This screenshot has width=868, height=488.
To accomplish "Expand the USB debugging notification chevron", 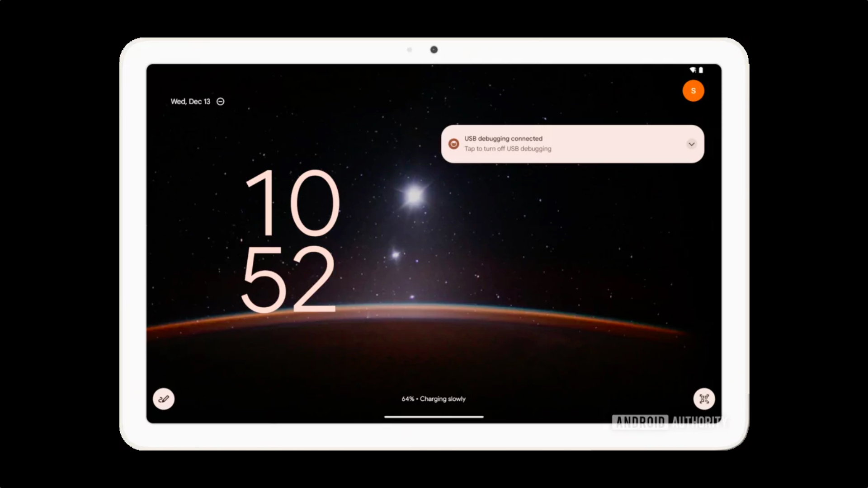I will (691, 144).
